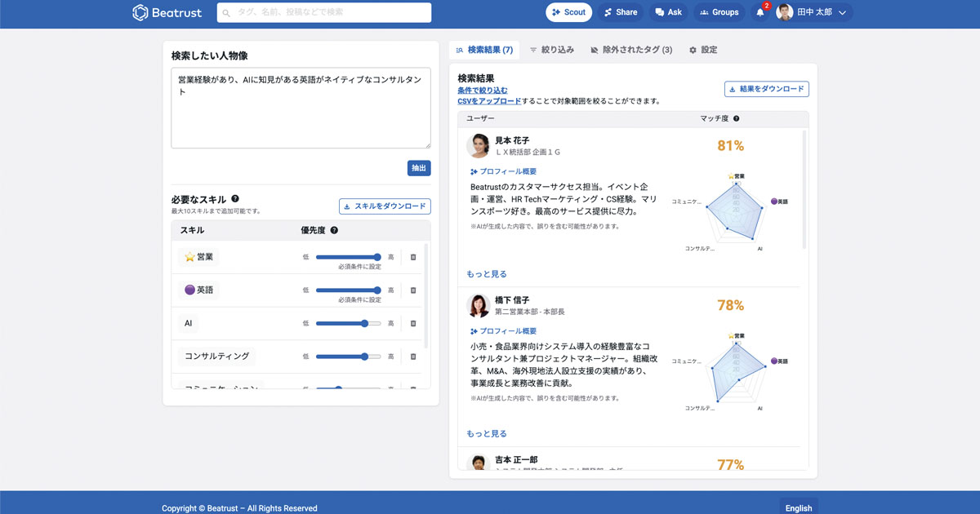Click help icon next to 必要なスキル

235,199
